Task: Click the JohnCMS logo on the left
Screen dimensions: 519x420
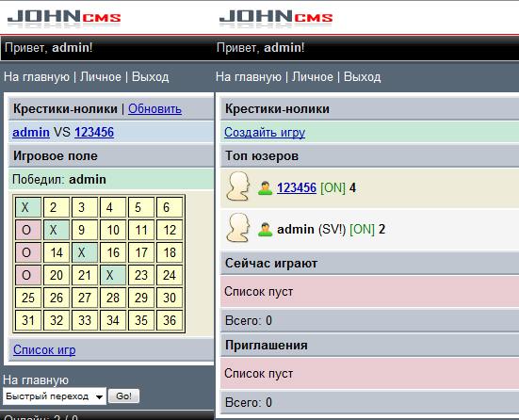Action: click(64, 18)
